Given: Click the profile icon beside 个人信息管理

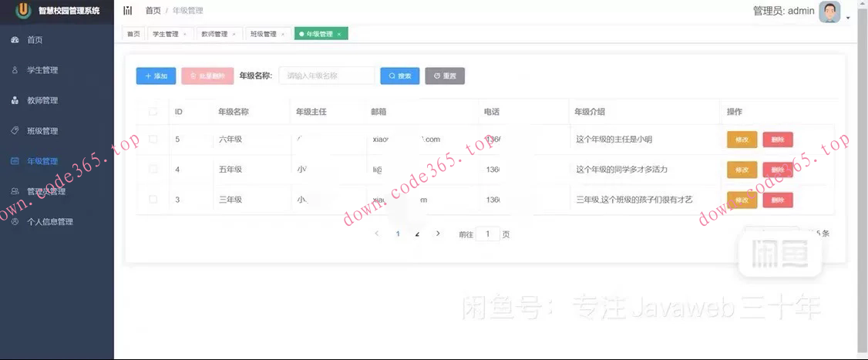Looking at the screenshot, I should click(x=15, y=221).
